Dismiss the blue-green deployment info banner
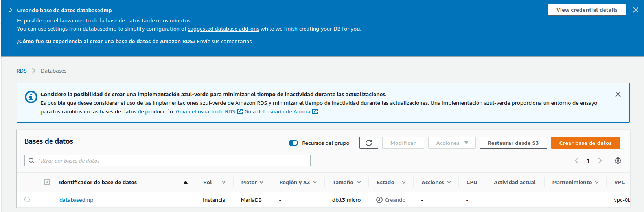644x212 pixels. (618, 94)
